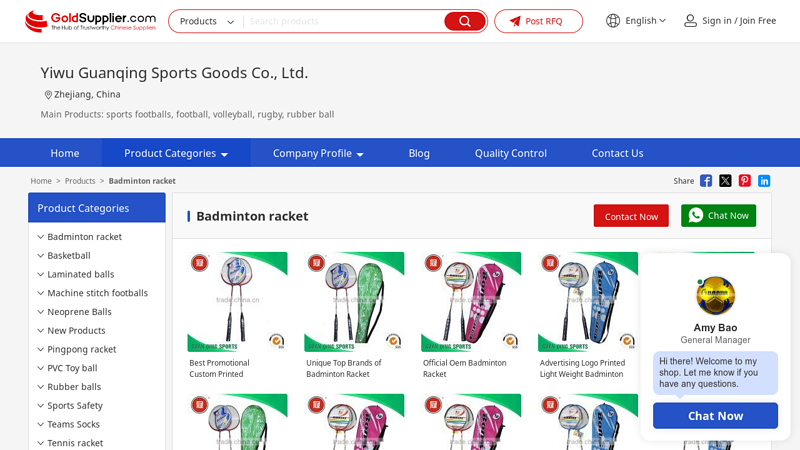The height and width of the screenshot is (450, 800).
Task: Go to the Quality Control page
Action: pos(511,153)
